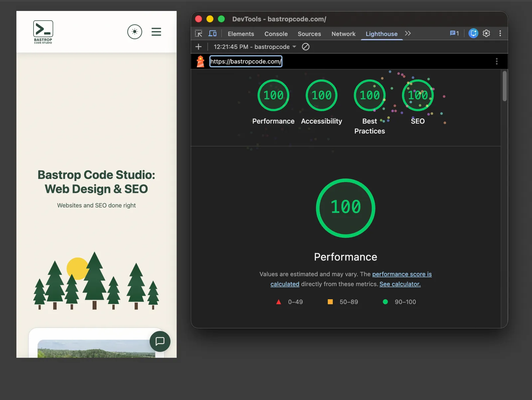The width and height of the screenshot is (532, 400).
Task: Open the Lighthouse report tools menu
Action: tap(497, 62)
